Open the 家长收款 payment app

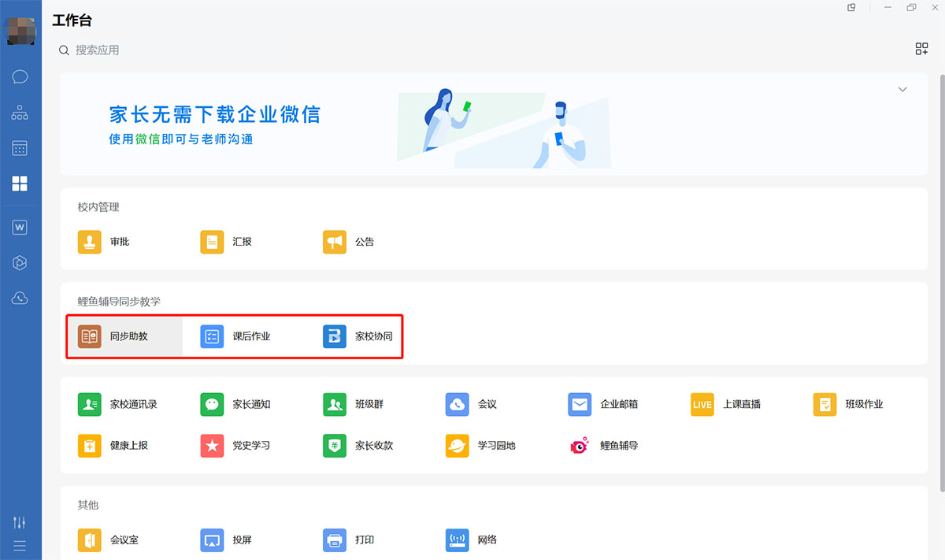tap(358, 445)
